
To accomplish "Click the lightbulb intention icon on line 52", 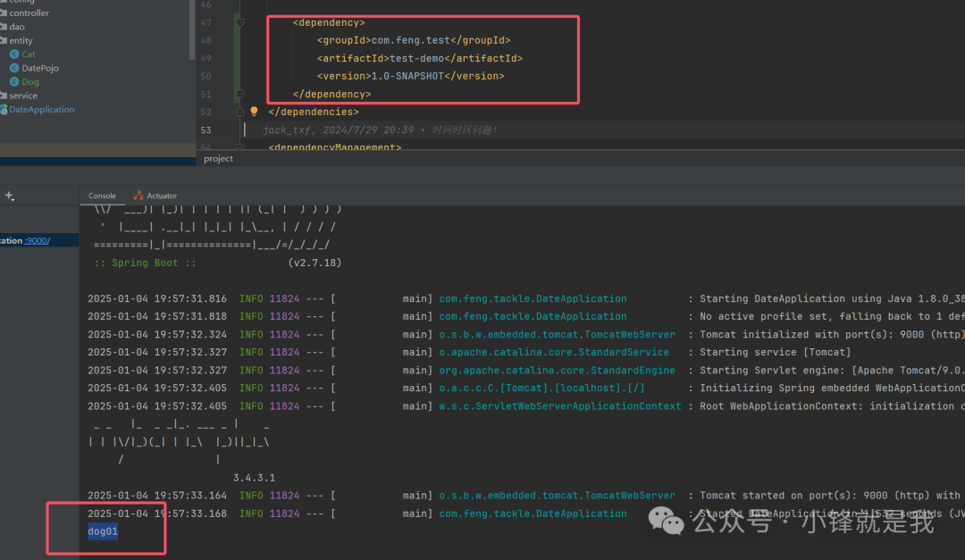I will [254, 112].
